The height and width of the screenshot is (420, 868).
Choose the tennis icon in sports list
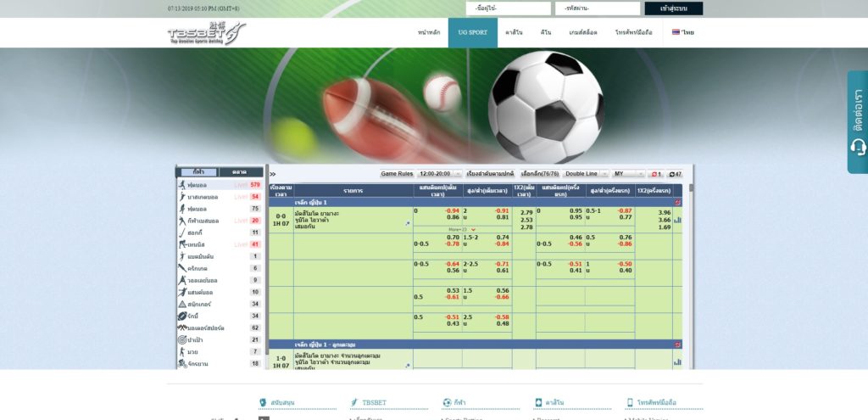point(182,244)
